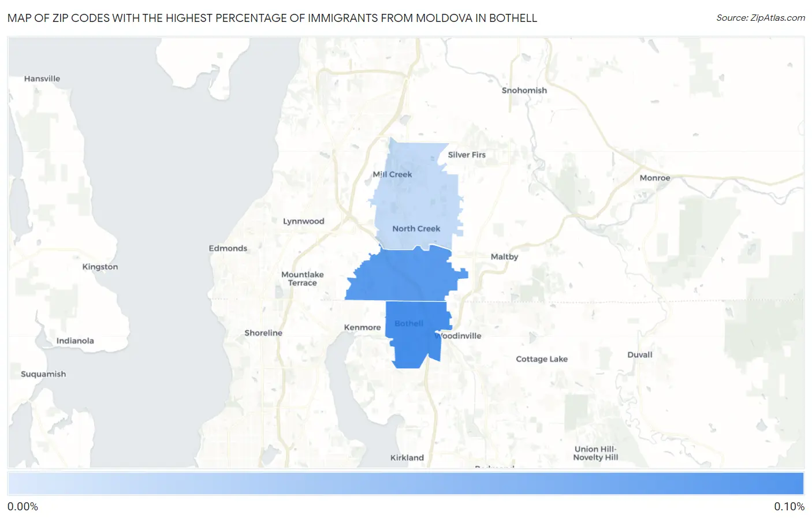Click the 0.00% legend minimum label
Image resolution: width=812 pixels, height=519 pixels.
(x=23, y=507)
